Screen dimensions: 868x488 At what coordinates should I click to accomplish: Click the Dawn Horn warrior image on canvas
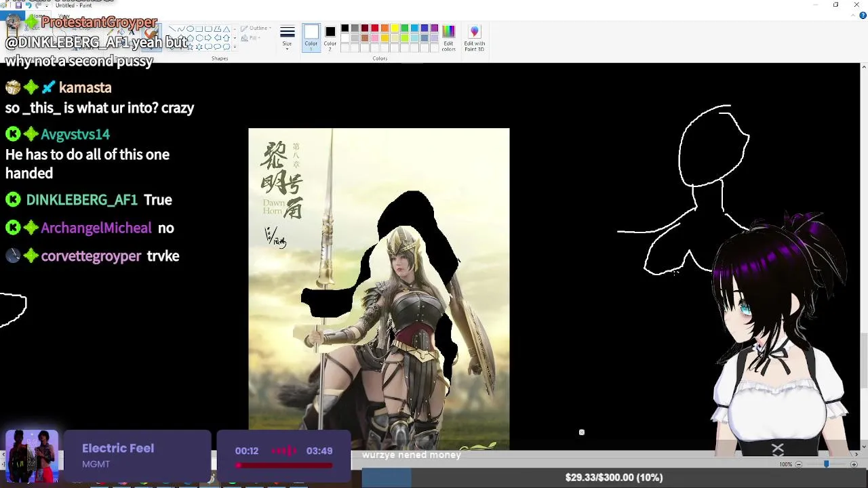pyautogui.click(x=379, y=289)
